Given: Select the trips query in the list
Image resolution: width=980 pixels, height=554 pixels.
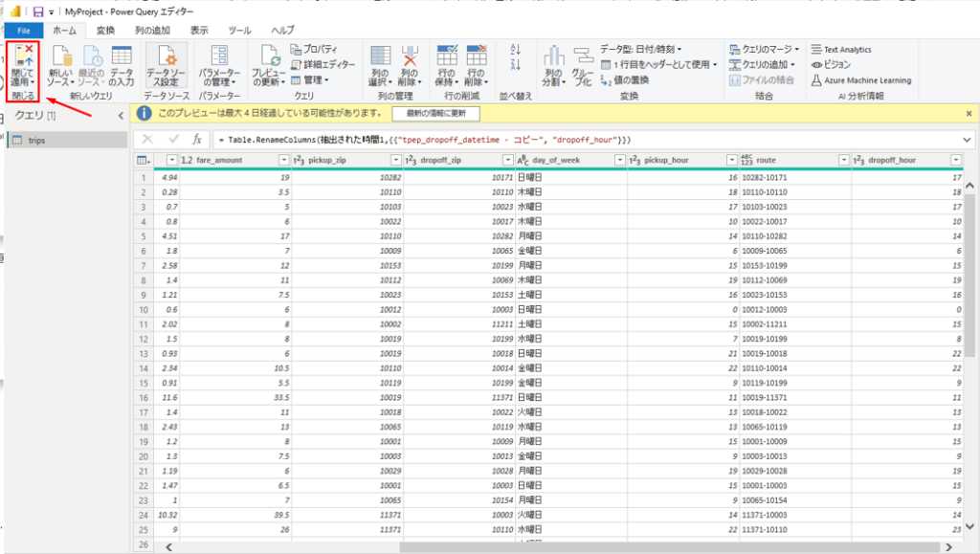Looking at the screenshot, I should coord(37,141).
